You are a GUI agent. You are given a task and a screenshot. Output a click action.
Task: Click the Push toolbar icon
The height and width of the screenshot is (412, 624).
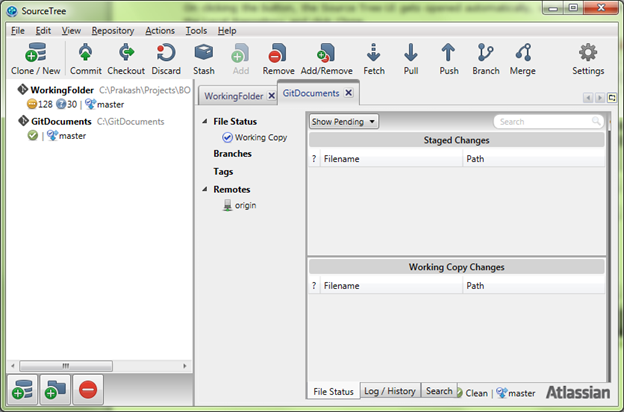point(448,53)
